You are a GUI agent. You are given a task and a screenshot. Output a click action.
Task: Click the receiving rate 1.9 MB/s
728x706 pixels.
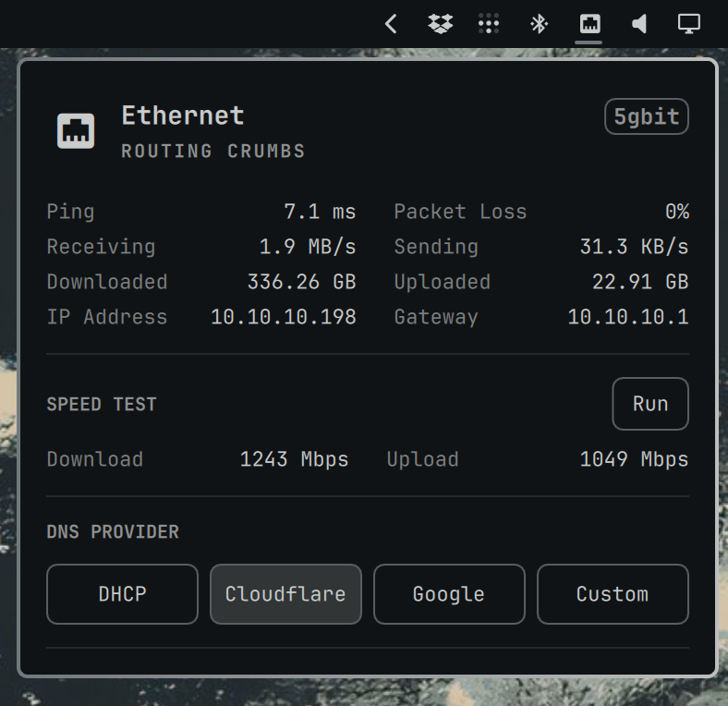click(x=308, y=247)
